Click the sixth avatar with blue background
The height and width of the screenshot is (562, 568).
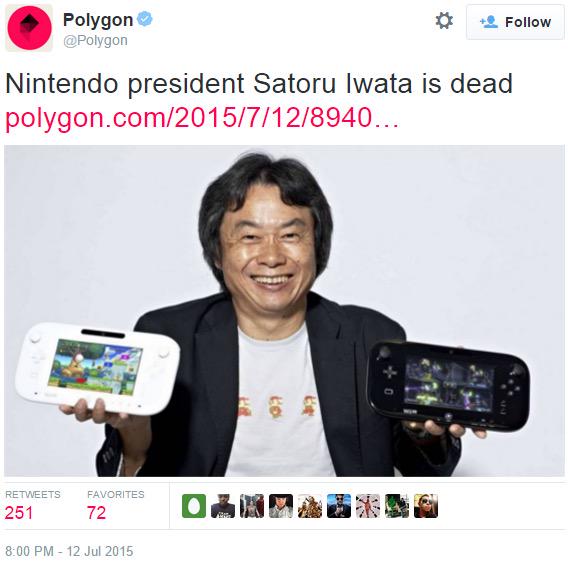coord(339,506)
